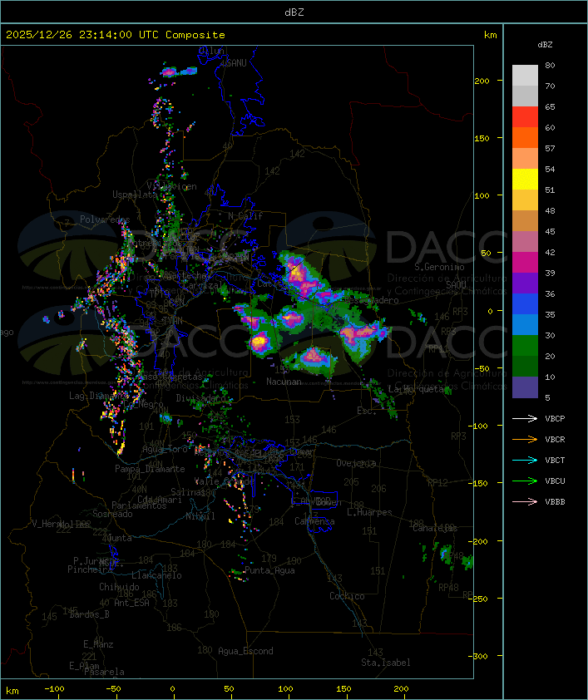588x700 pixels.
Task: Click the Sta.Isabel place label
Action: [x=386, y=663]
